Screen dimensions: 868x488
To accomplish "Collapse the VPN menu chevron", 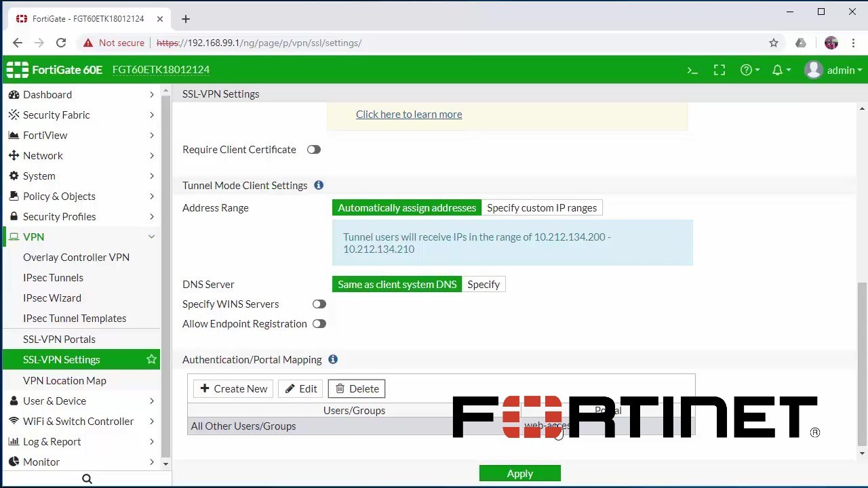I will point(152,237).
